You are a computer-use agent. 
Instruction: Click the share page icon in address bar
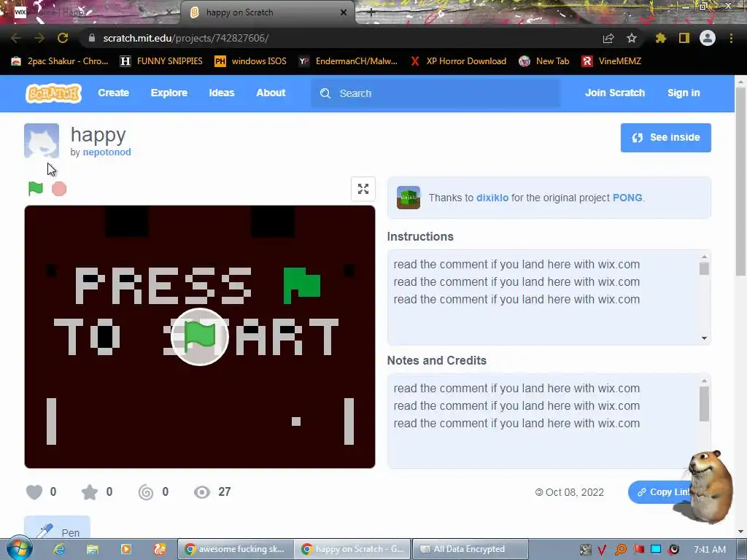coord(608,38)
